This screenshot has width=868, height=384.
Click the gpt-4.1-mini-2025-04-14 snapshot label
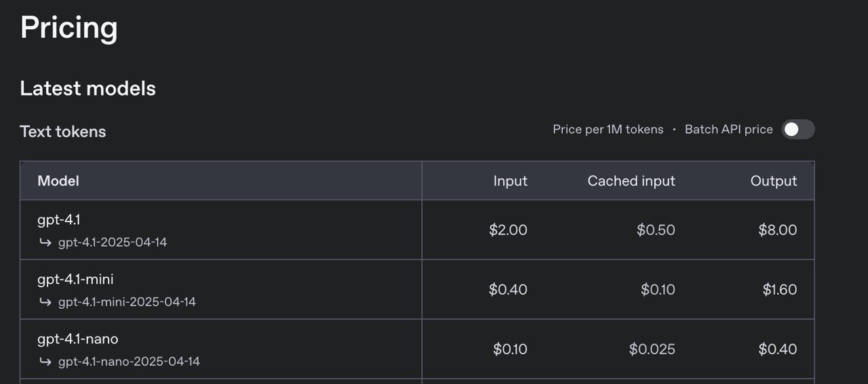pyautogui.click(x=127, y=302)
